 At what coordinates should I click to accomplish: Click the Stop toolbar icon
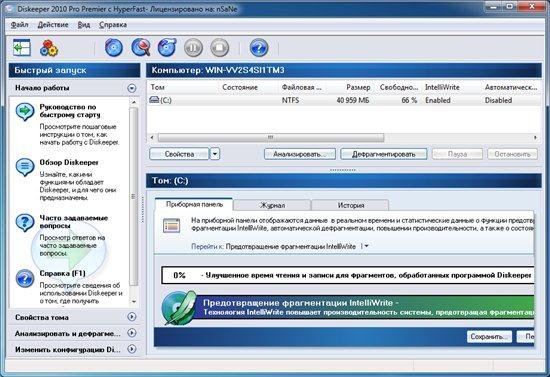(220, 48)
